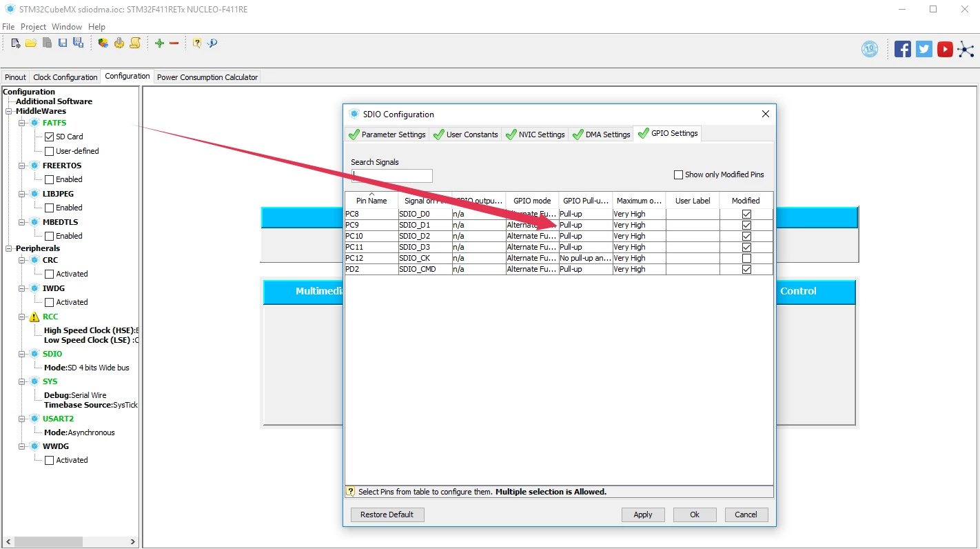Click the LIBJPEG cube icon in tree
Screen dimensions: 980x549
tap(34, 194)
